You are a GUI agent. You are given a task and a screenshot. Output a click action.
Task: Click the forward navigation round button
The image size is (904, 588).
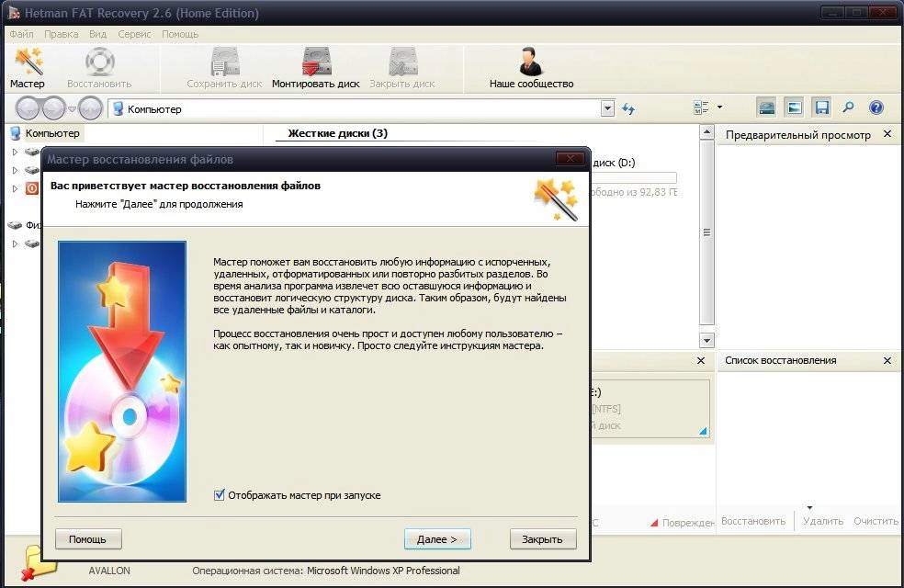(54, 108)
